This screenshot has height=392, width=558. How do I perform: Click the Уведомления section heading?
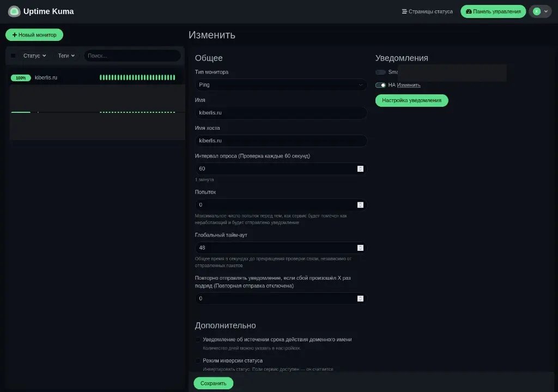coord(402,58)
